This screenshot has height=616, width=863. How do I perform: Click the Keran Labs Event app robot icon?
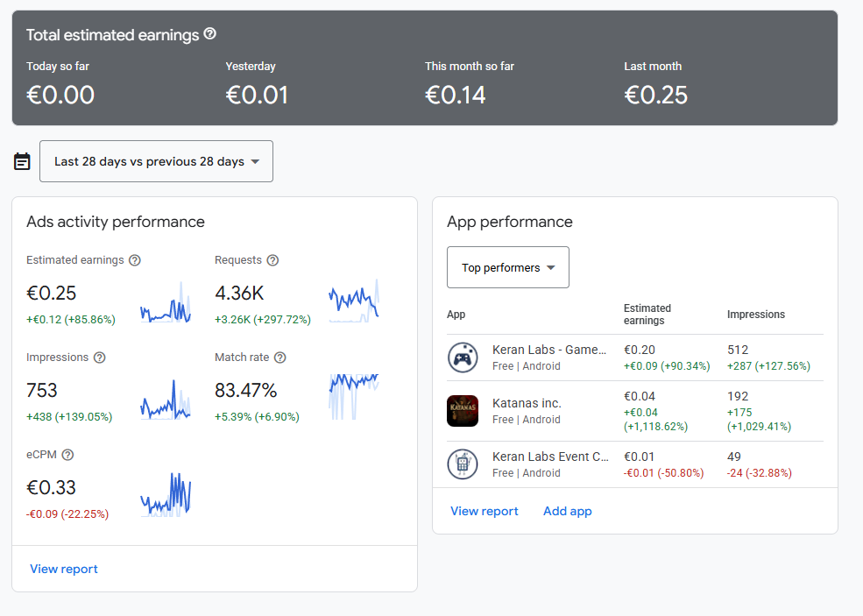coord(463,464)
